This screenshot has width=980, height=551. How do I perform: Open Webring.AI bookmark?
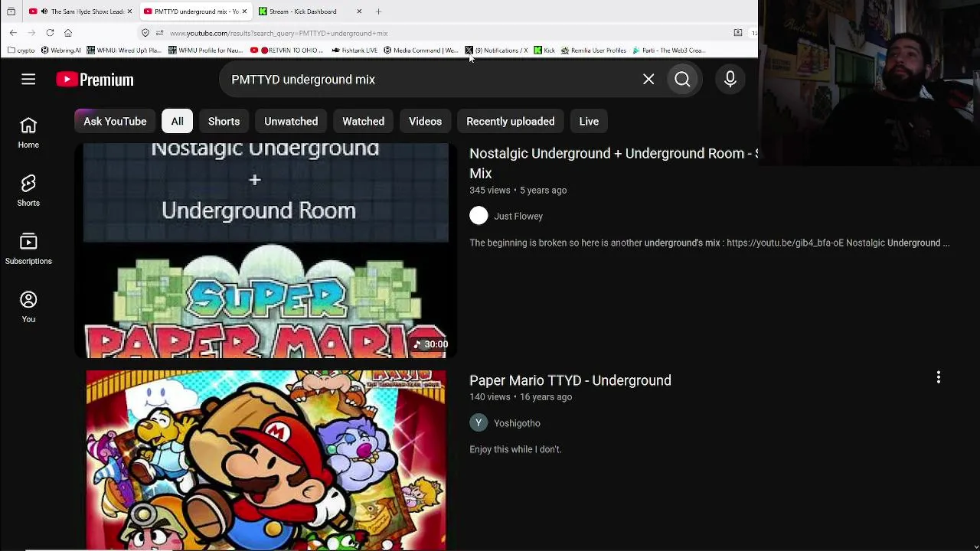click(60, 51)
